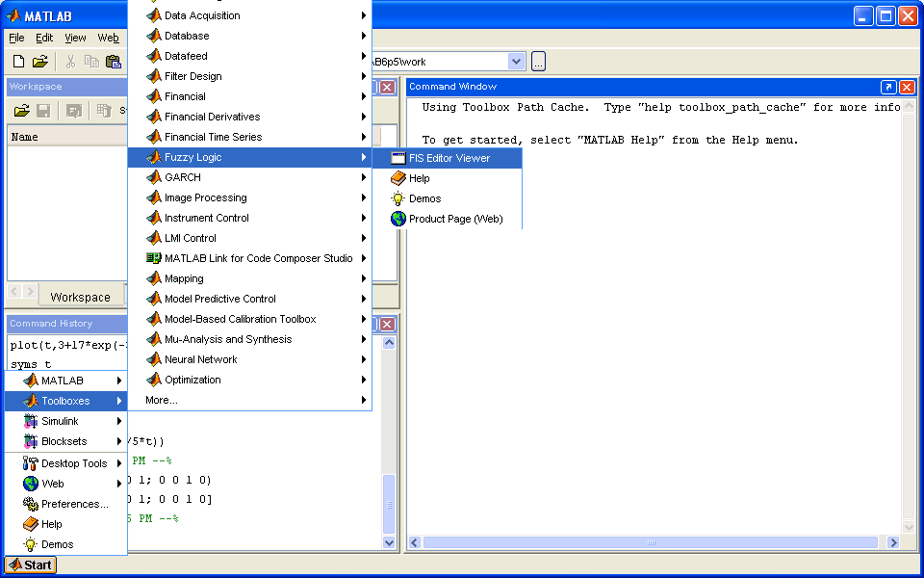Click the 'syms t' line in Command History
This screenshot has height=578, width=924.
(x=31, y=364)
